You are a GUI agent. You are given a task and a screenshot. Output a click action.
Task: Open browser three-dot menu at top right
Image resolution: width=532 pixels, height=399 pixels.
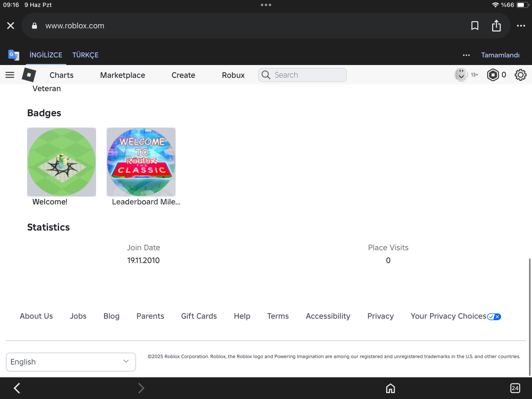point(521,25)
